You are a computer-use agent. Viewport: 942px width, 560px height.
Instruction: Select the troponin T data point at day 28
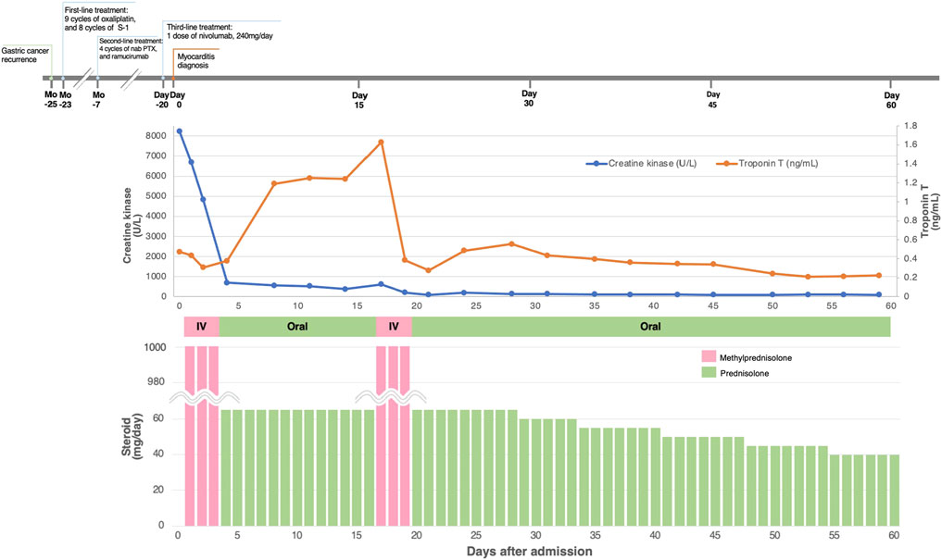click(x=511, y=243)
